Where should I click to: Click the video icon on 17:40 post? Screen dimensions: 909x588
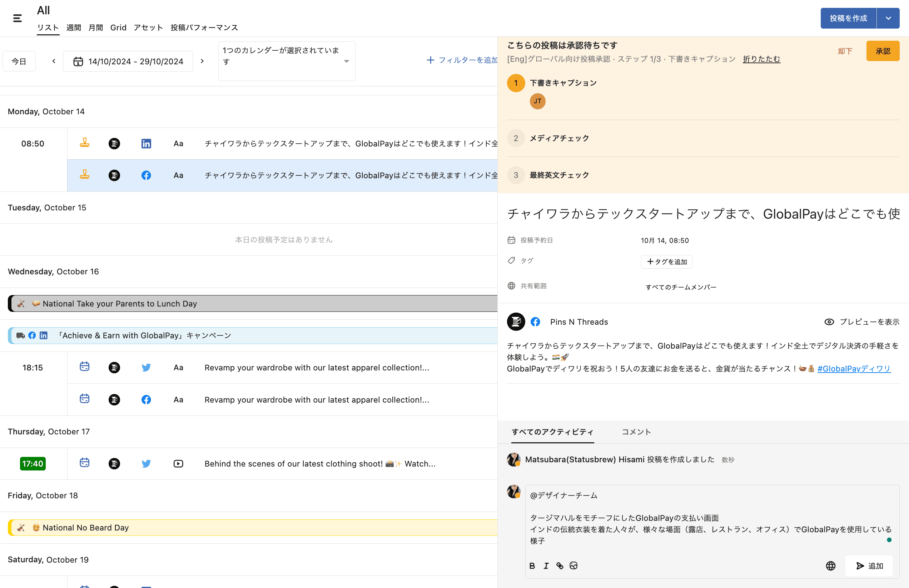coord(178,464)
